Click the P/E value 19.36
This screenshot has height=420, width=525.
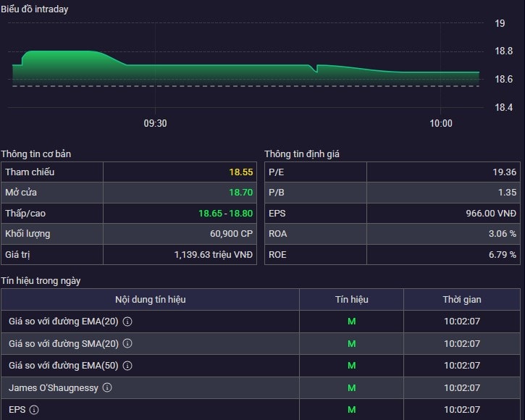coord(504,172)
